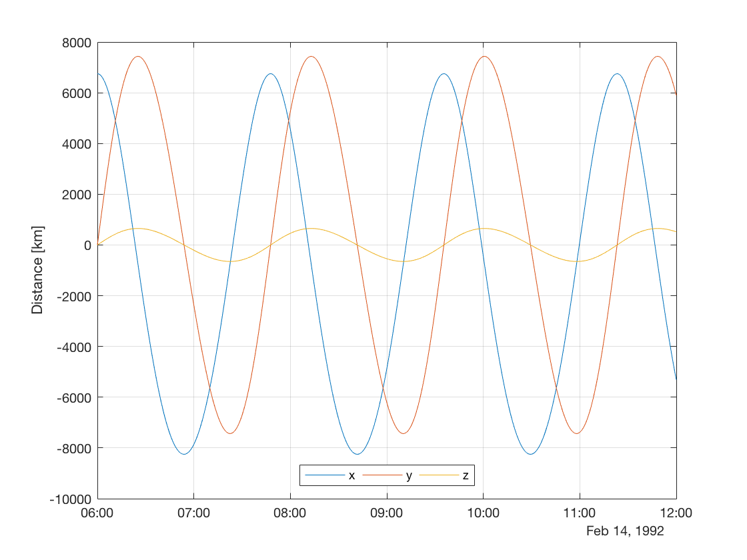
Task: Select the legend text label 'z'
Action: pos(466,475)
